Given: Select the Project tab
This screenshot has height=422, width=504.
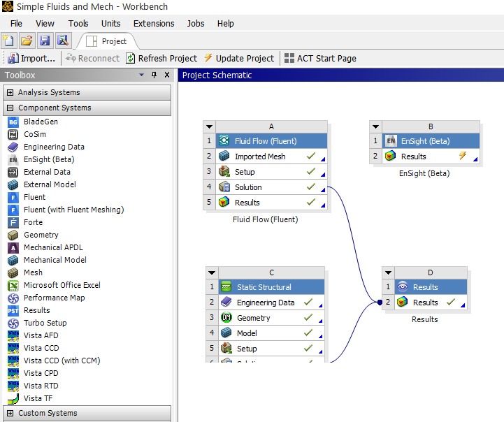Looking at the screenshot, I should [x=107, y=41].
